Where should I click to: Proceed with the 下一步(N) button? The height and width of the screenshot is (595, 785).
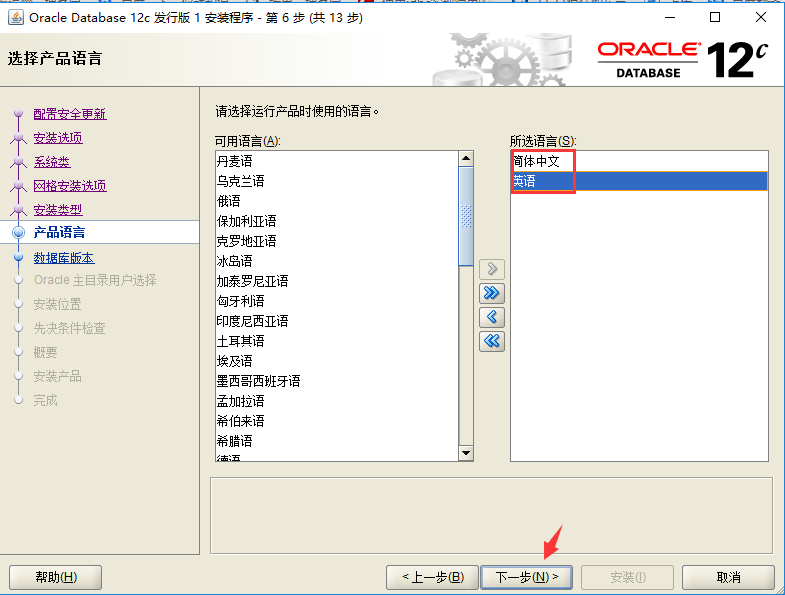[x=527, y=577]
